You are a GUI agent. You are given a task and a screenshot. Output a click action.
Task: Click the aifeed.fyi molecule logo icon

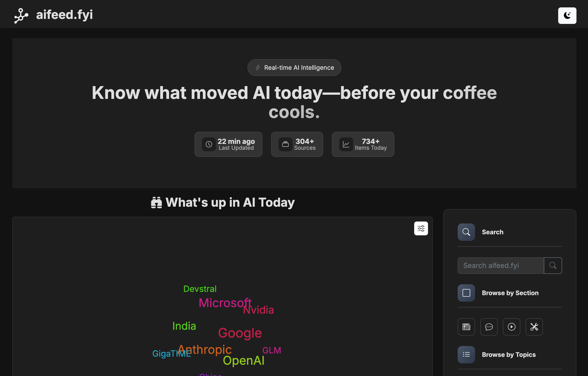21,16
